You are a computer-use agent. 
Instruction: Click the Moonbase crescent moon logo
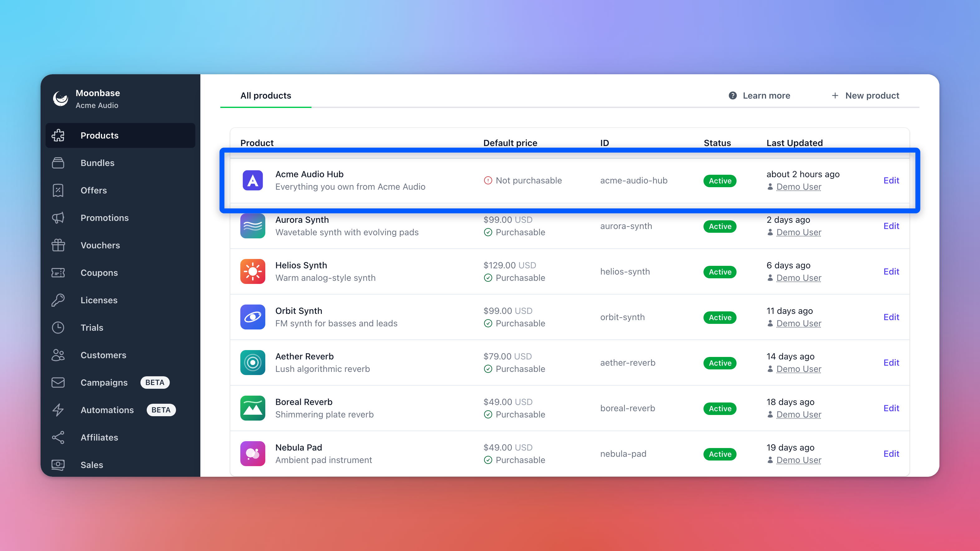pos(61,99)
